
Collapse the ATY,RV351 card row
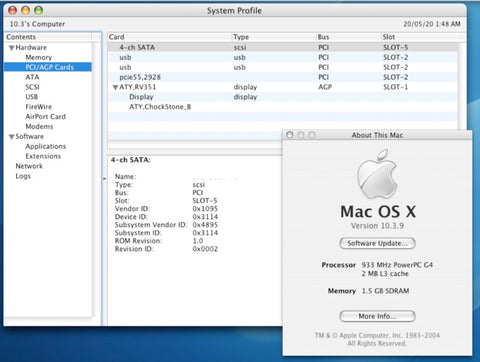(x=115, y=87)
